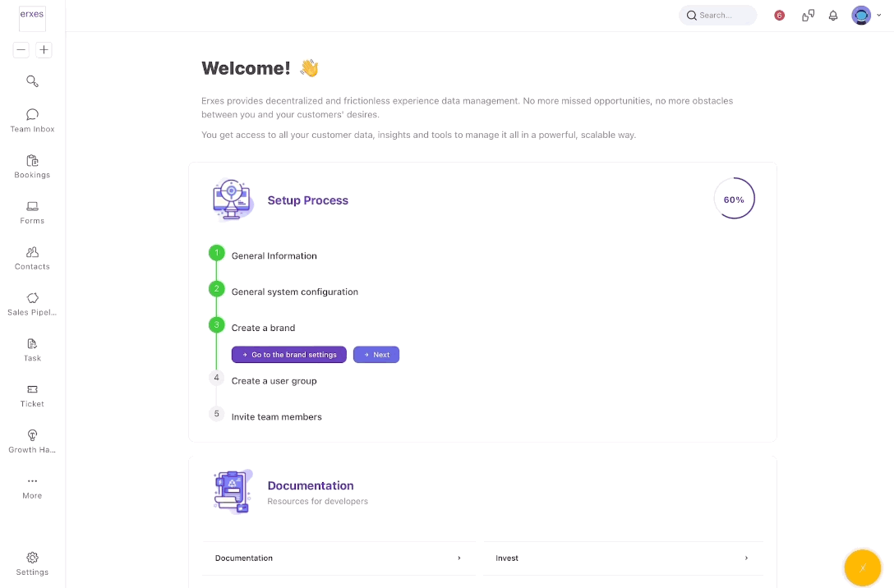Expand the More menu in sidebar
Screen dimensions: 894x588
32,488
